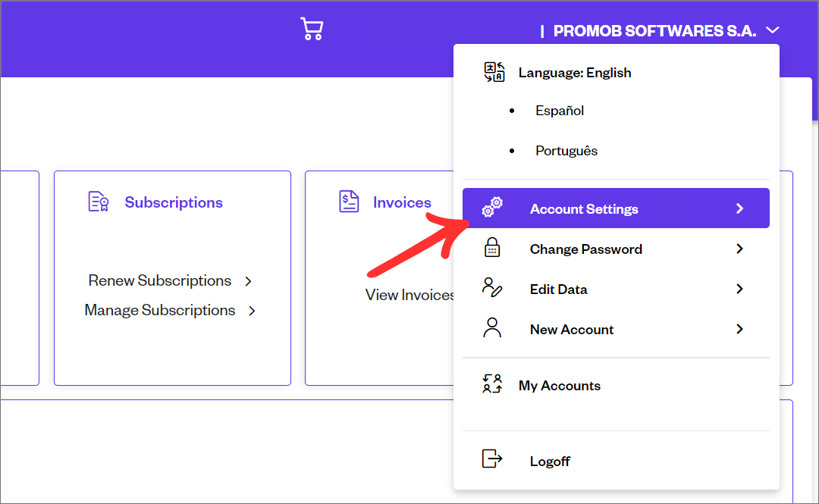Open the Manage Subscriptions link
This screenshot has width=819, height=504.
click(x=160, y=310)
